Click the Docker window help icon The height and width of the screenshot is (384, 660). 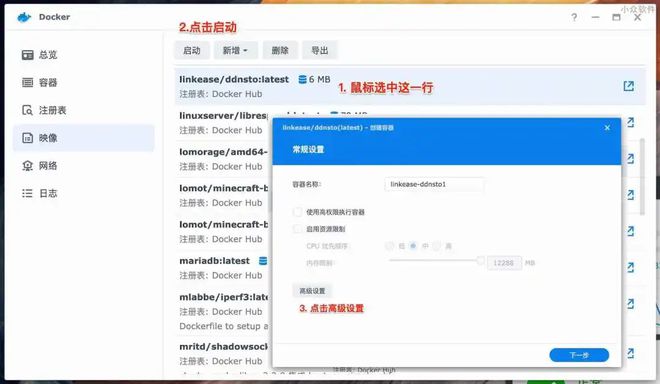574,17
